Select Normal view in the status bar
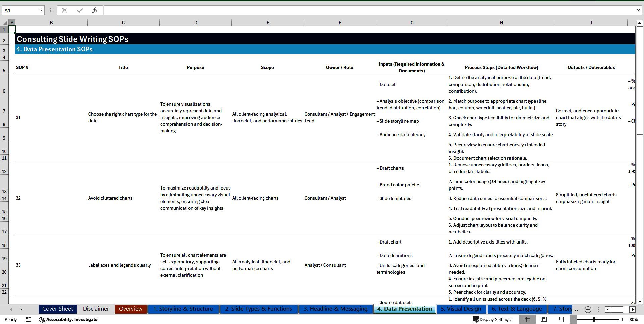644x324 pixels. click(527, 319)
